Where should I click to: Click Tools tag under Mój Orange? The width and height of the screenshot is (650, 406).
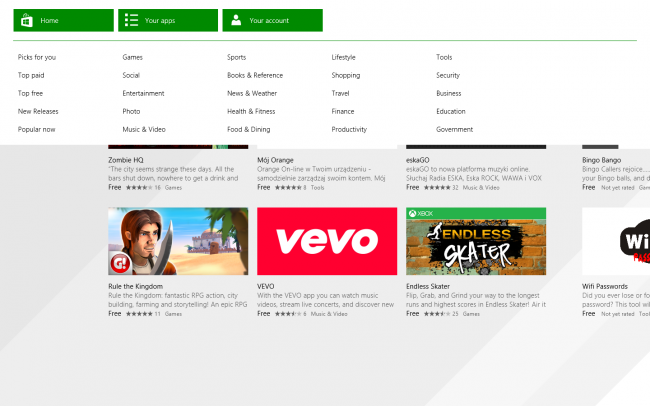(x=318, y=188)
